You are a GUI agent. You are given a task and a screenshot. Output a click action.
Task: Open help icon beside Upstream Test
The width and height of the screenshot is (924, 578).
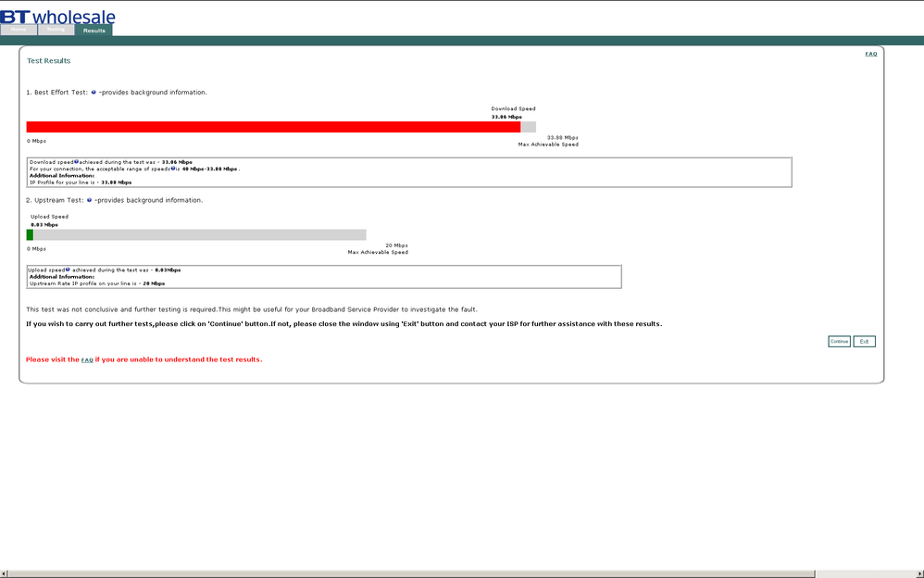[90, 200]
